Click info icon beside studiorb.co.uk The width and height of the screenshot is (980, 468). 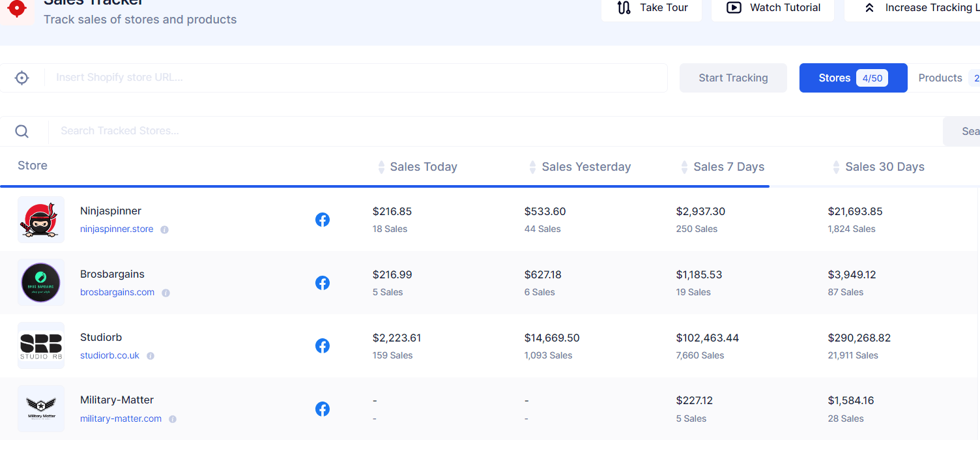151,356
